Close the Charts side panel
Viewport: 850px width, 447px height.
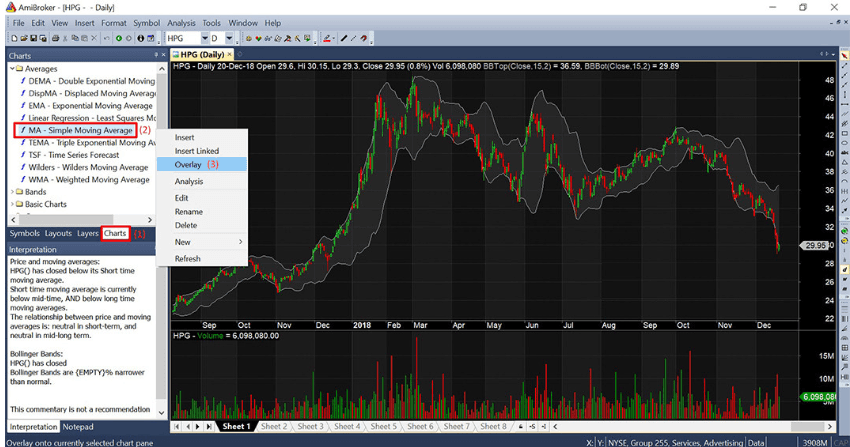click(x=163, y=55)
